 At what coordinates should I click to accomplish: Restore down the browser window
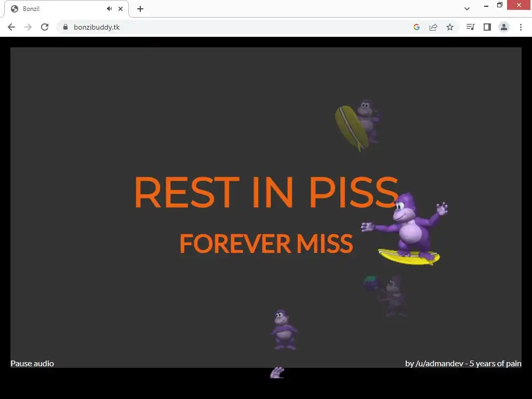[499, 5]
